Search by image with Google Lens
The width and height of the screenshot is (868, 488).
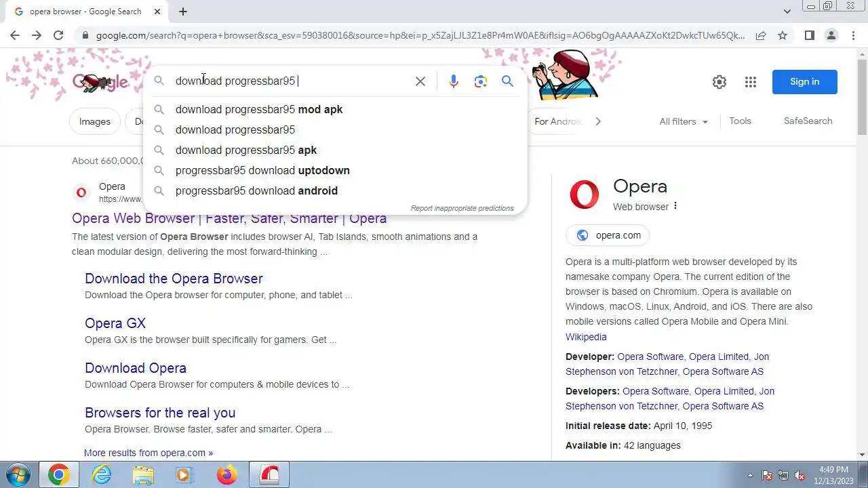[481, 81]
